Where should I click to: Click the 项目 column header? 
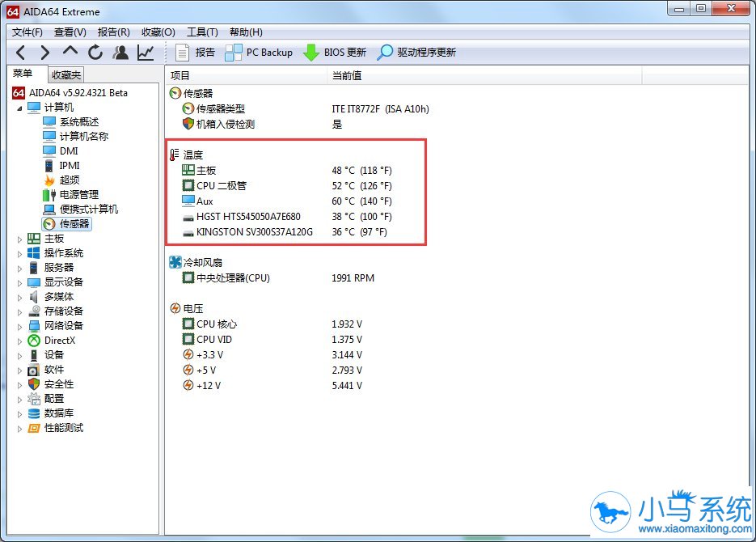[247, 76]
